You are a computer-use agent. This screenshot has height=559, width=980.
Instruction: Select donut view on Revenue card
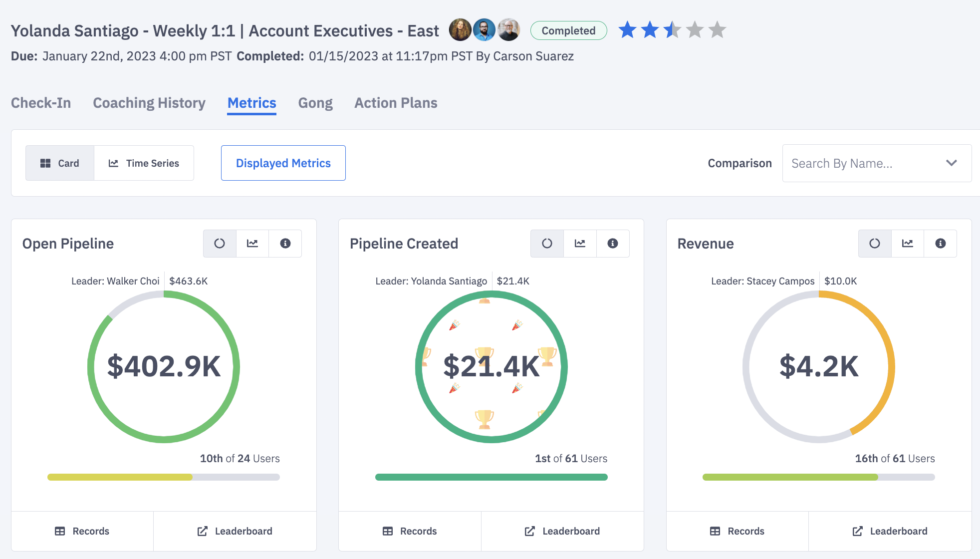[875, 244]
